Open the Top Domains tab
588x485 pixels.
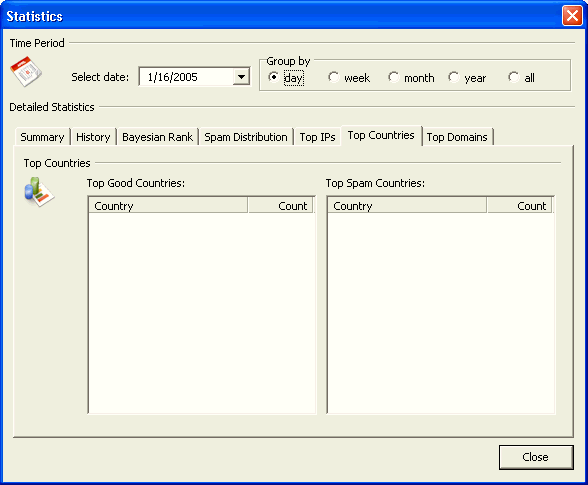(457, 137)
